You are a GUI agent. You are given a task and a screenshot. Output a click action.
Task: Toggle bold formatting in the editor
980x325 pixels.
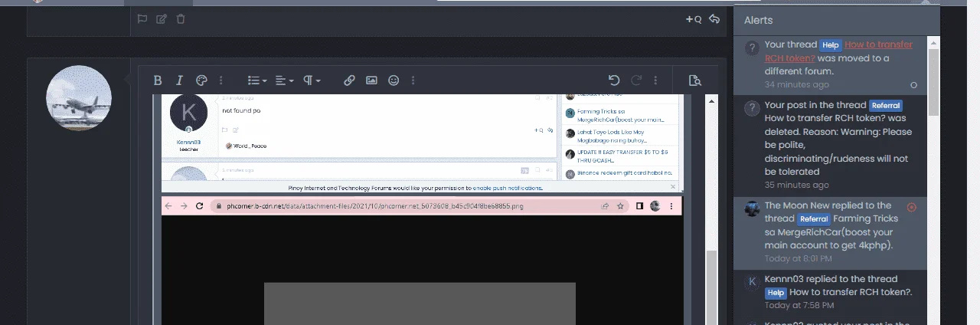pyautogui.click(x=158, y=80)
